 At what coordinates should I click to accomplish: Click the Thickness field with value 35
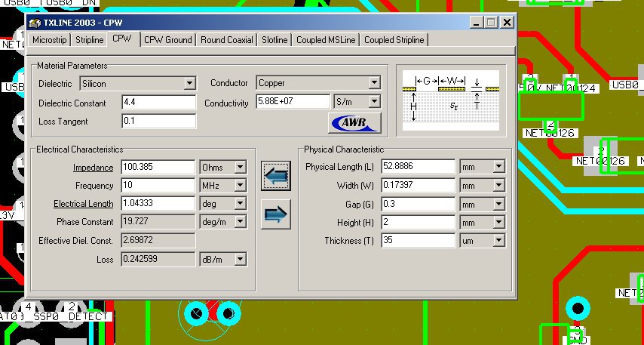click(418, 241)
